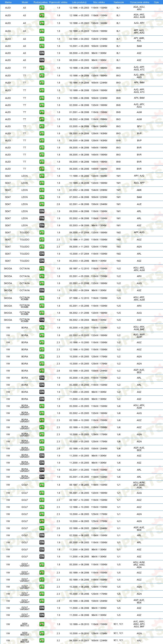Click date range 03.2005 -> 06.2006
Screen dimensions: 163x644
pyautogui.click(x=79, y=126)
